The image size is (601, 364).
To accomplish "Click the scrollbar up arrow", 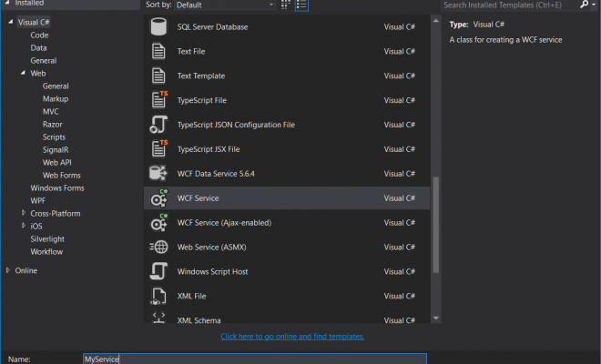I will (436, 21).
